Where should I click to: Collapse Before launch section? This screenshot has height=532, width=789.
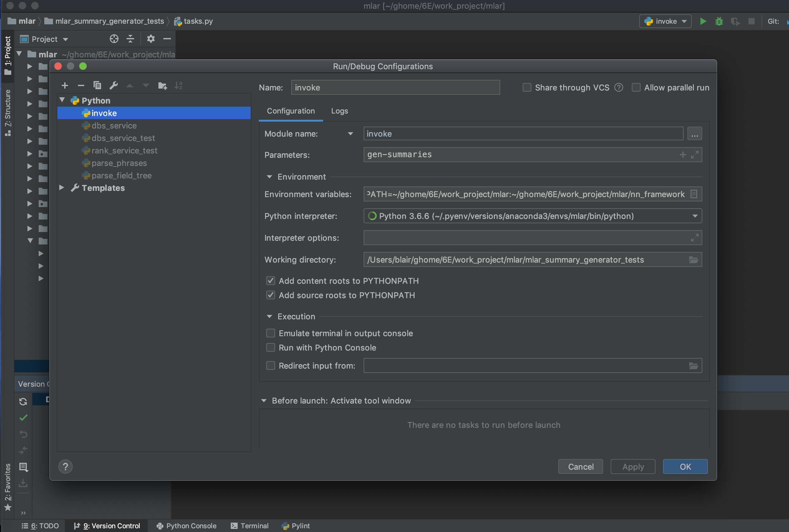264,401
